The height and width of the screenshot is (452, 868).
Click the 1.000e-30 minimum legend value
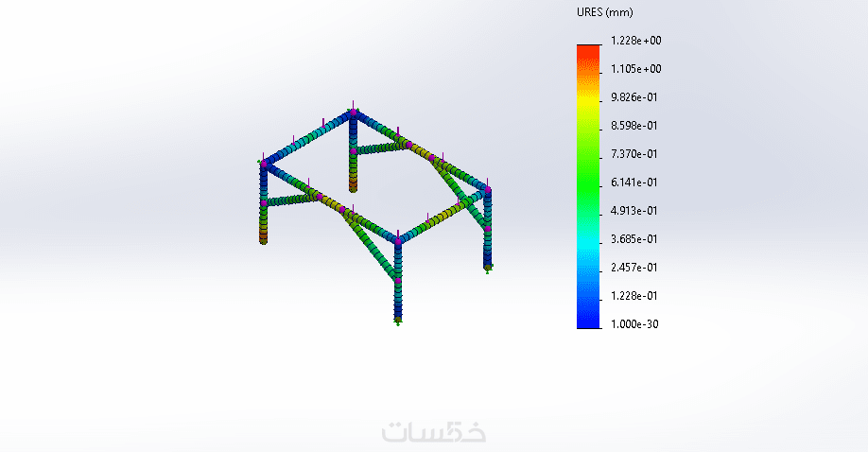634,324
